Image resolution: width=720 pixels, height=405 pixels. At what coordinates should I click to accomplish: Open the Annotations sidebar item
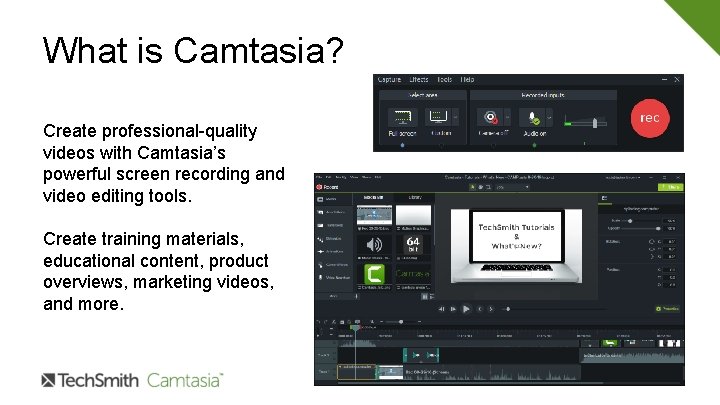coord(331,212)
